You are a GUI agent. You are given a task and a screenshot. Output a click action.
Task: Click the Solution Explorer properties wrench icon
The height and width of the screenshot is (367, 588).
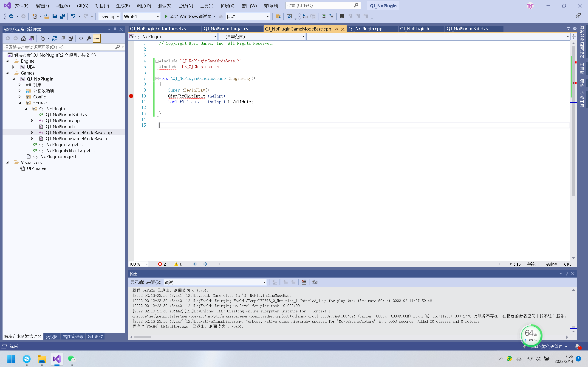pyautogui.click(x=89, y=38)
